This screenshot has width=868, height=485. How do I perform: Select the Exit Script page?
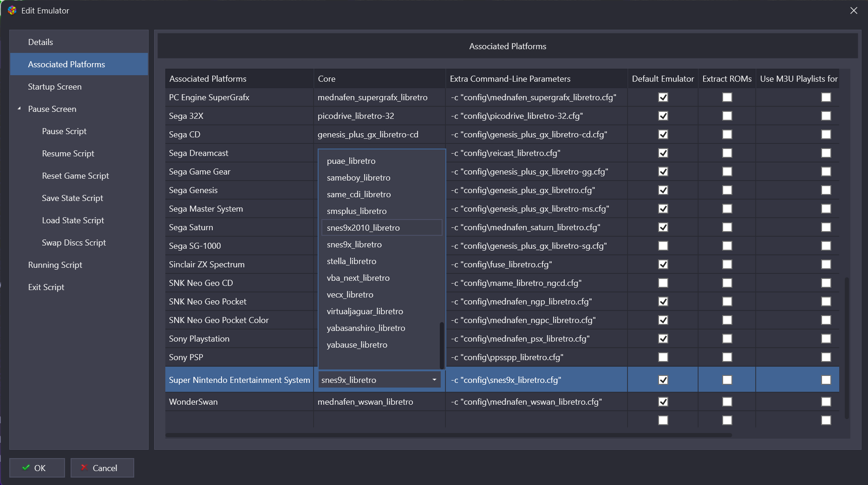(x=46, y=287)
